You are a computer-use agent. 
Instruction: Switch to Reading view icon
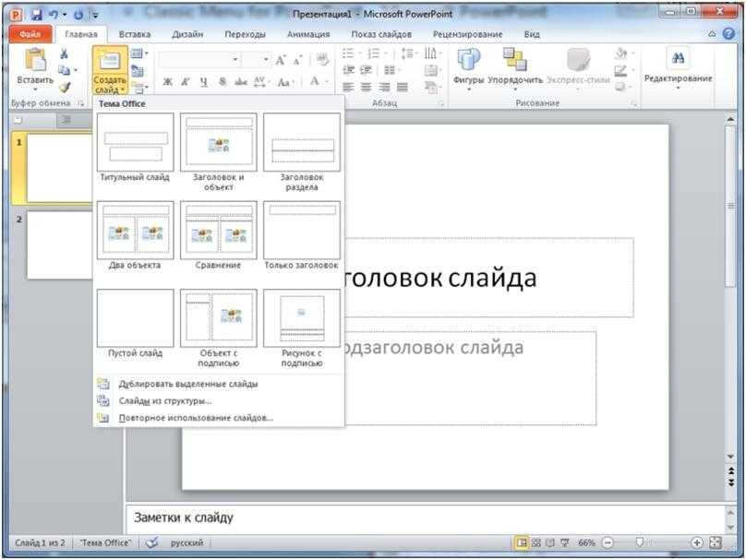(550, 542)
